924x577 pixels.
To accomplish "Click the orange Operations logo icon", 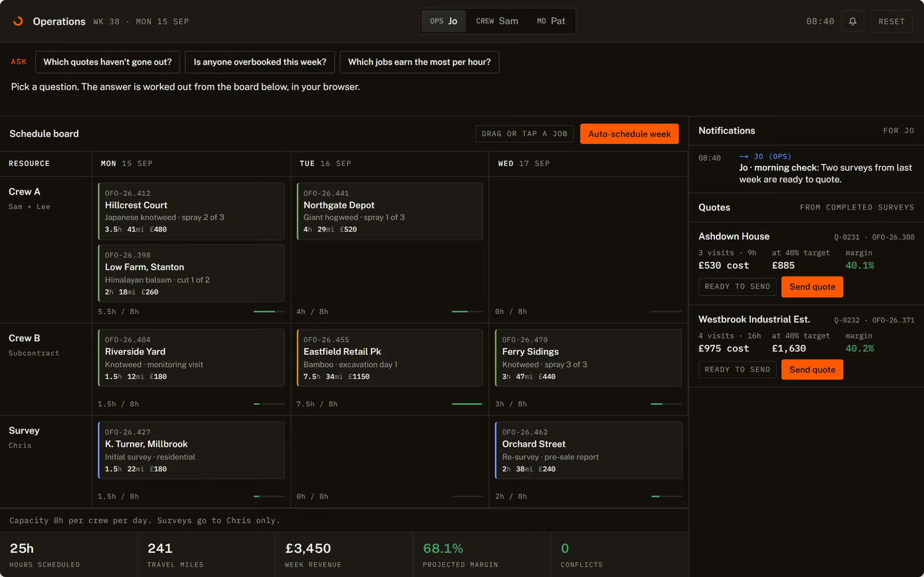I will click(x=18, y=21).
